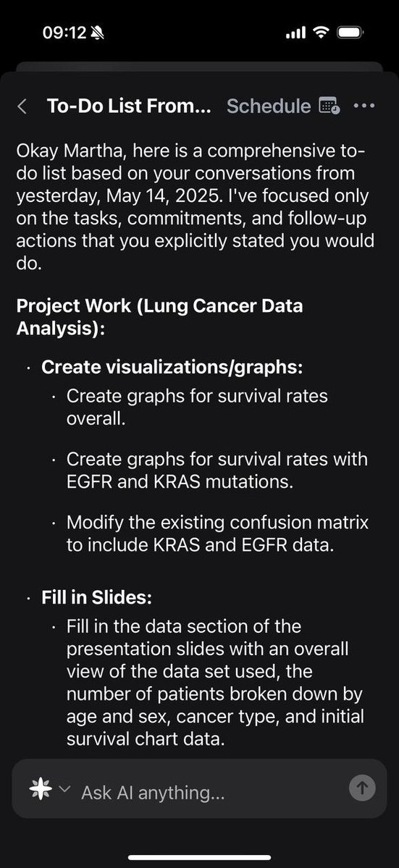Tap the 09:12 clock in status bar
399x868 pixels.
(x=64, y=33)
